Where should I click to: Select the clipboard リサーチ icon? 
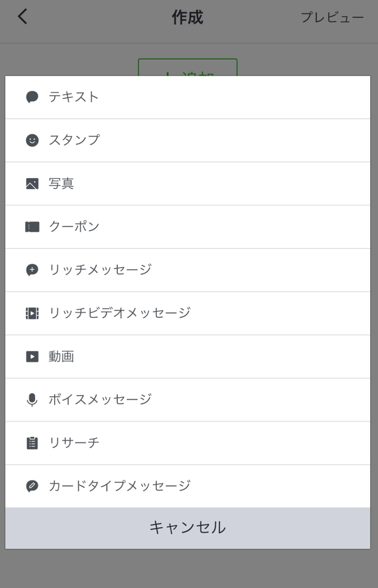click(x=32, y=443)
